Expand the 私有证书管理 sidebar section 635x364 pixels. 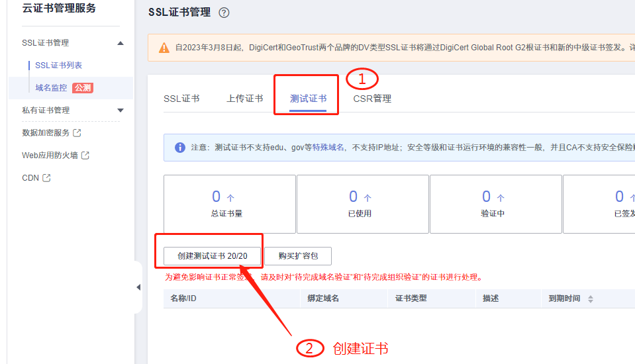[120, 111]
